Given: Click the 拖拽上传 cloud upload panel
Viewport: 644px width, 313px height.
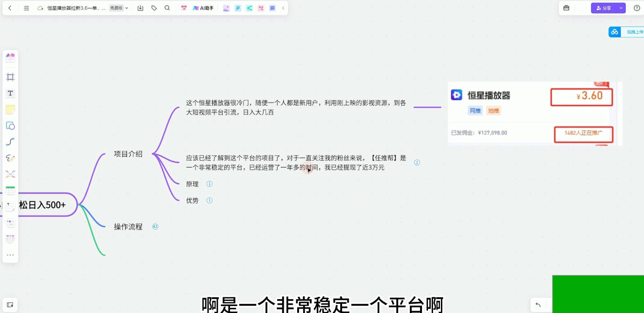Looking at the screenshot, I should [x=626, y=32].
